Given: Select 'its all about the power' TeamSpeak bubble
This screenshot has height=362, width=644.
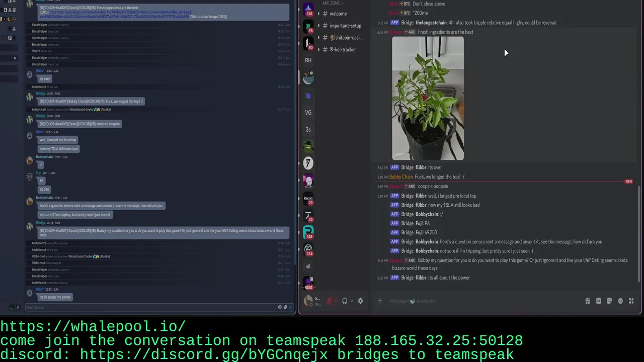Looking at the screenshot, I should [x=55, y=297].
